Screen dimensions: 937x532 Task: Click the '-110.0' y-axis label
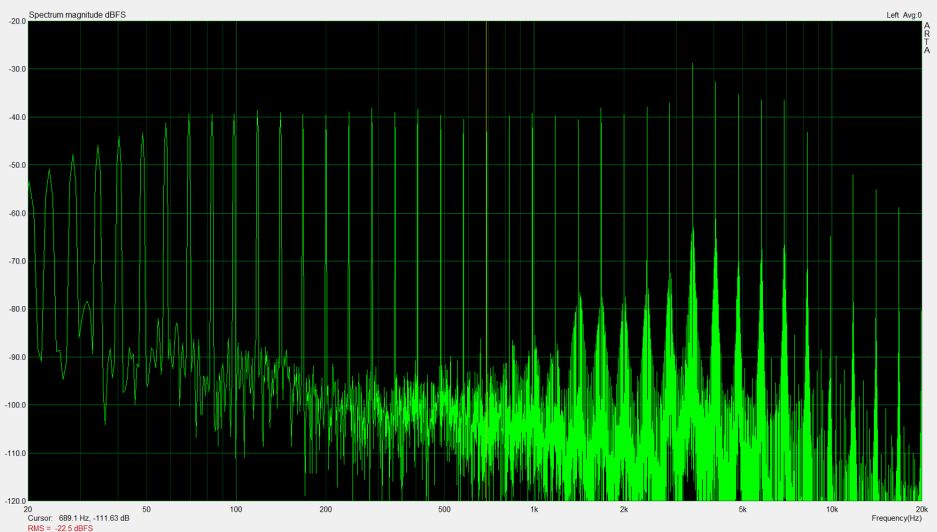pyautogui.click(x=16, y=453)
